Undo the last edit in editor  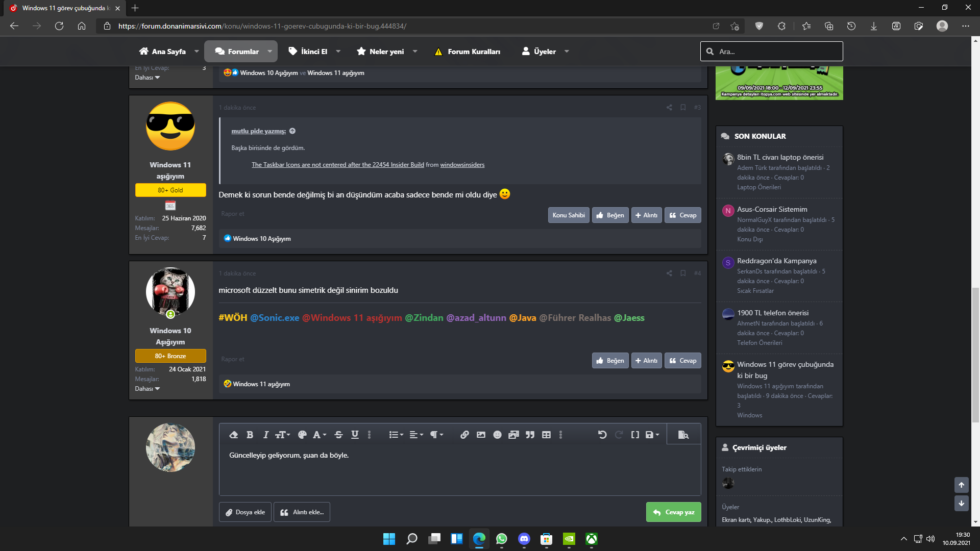(602, 435)
